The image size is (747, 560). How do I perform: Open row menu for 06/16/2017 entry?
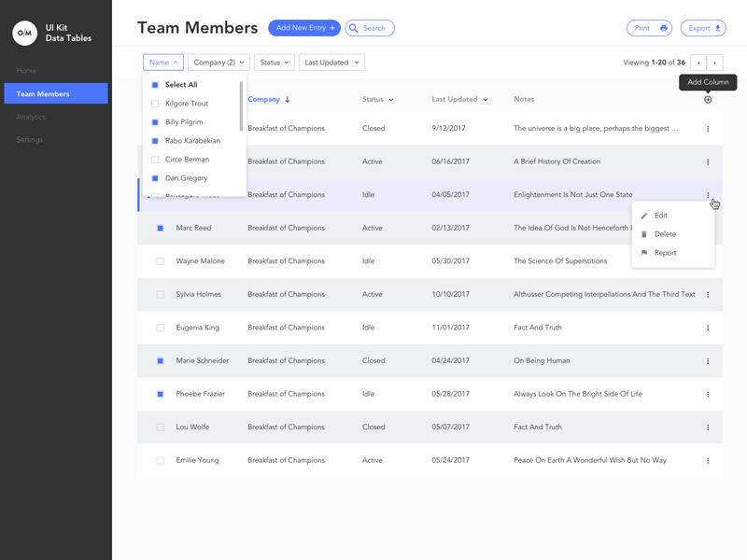click(708, 161)
